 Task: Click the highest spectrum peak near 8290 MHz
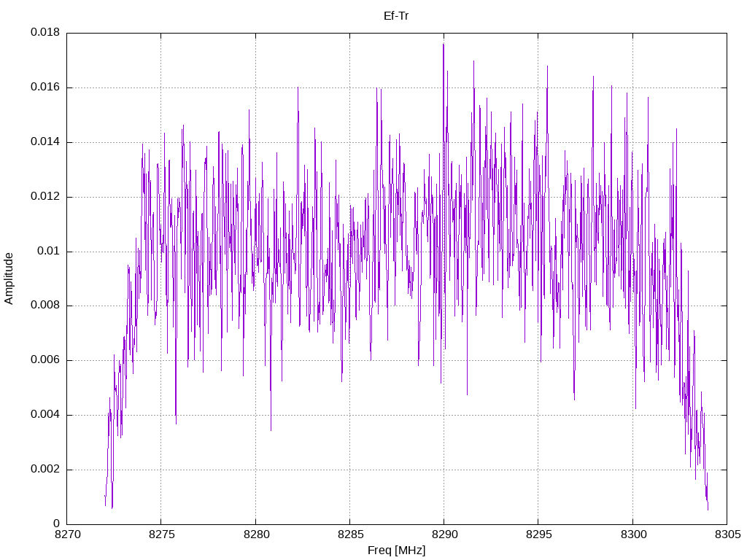pyautogui.click(x=443, y=44)
